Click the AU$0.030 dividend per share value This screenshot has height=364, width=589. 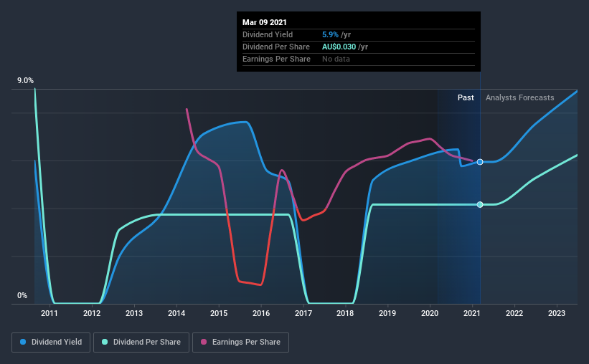point(339,47)
